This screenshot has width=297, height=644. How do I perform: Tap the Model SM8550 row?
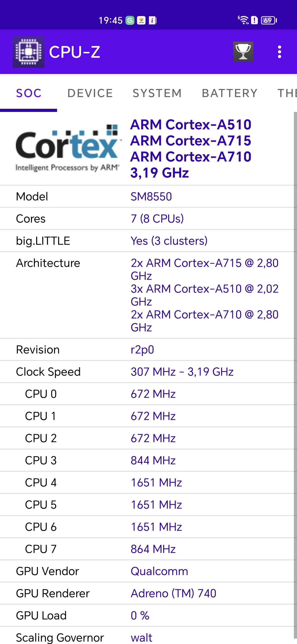[147, 197]
